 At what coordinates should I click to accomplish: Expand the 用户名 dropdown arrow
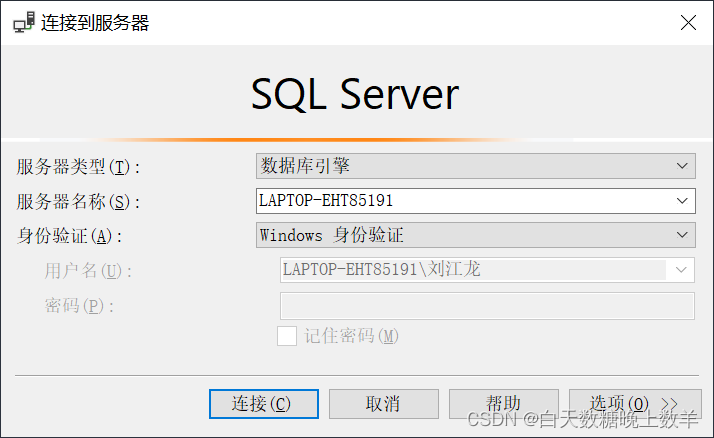click(681, 270)
